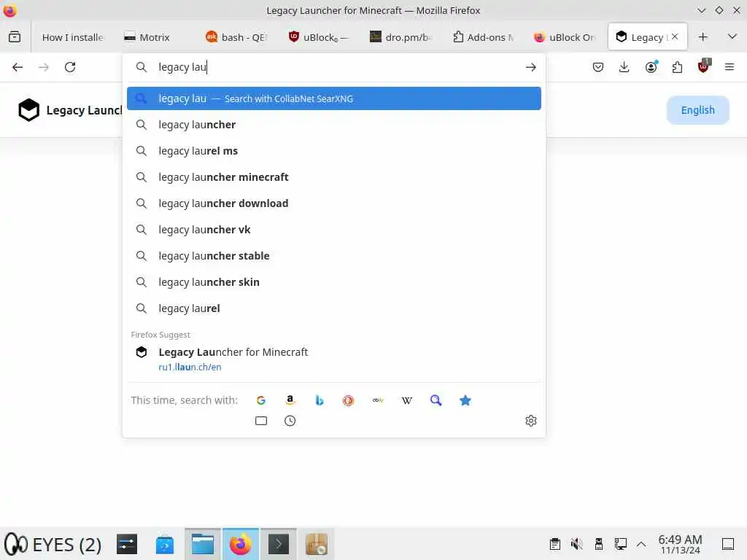Close the Legacy Launcher tab
Viewport: 747px width, 560px height.
675,36
